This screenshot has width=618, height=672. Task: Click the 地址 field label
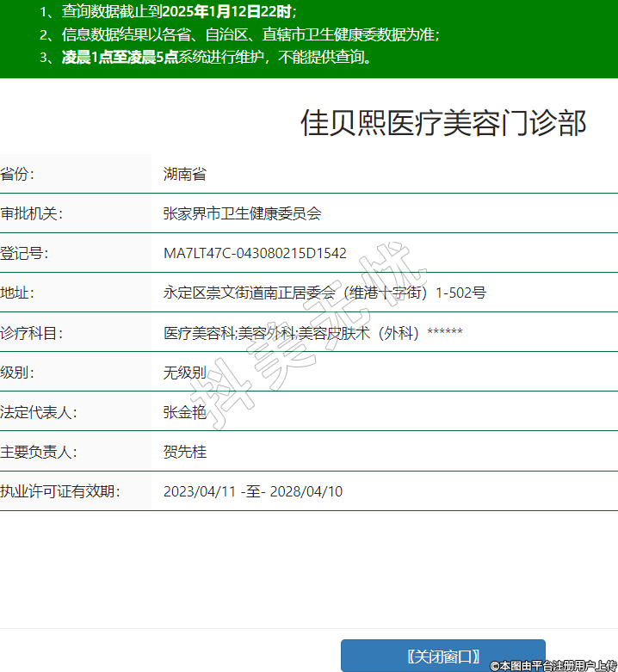(x=18, y=293)
